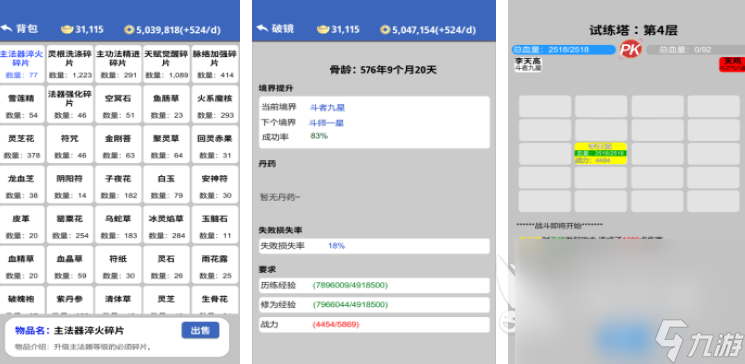This screenshot has height=364, width=745.
Task: Choose the 玉髓石 item card
Action: [215, 224]
